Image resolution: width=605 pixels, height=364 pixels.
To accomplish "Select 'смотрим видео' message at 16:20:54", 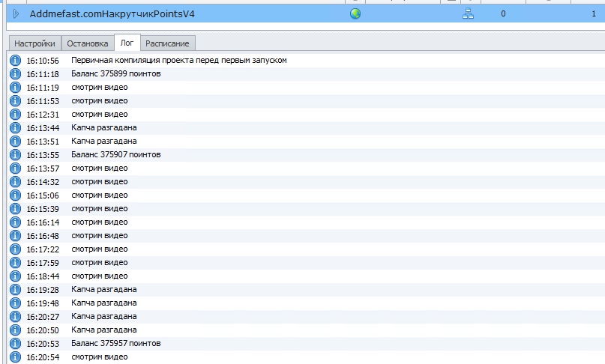I will pyautogui.click(x=100, y=357).
